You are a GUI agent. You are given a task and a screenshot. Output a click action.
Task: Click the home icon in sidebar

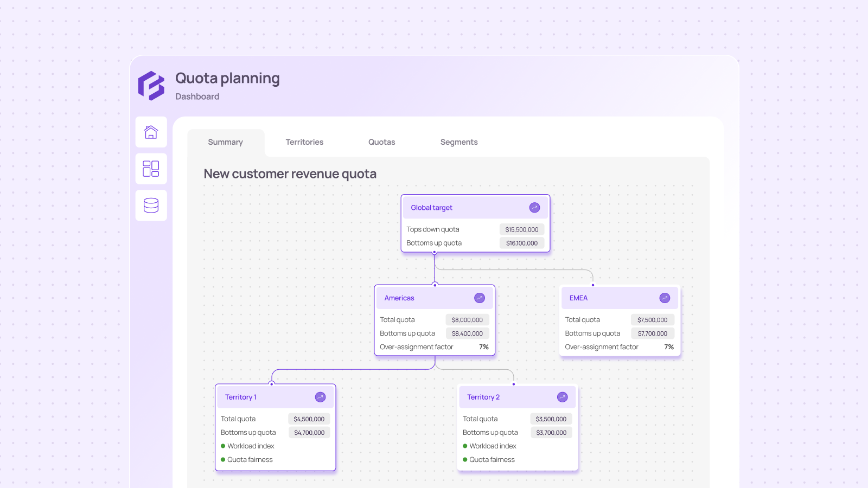[x=151, y=132]
